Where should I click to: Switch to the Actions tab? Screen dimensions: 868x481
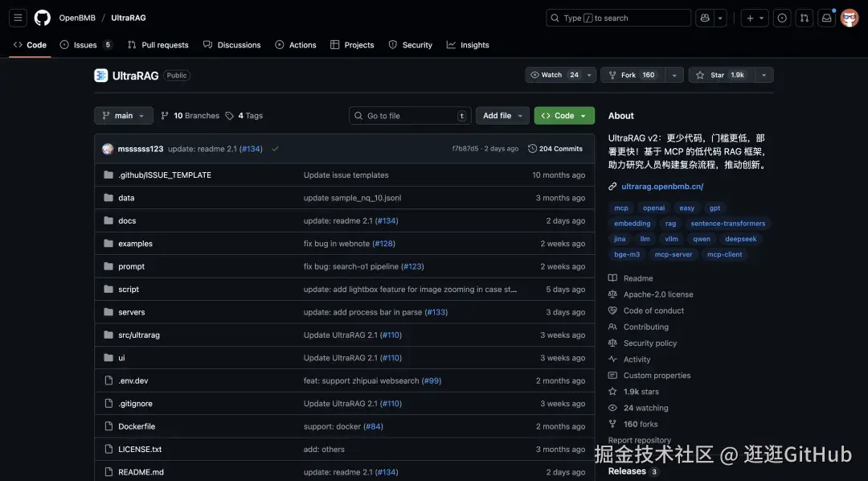296,45
